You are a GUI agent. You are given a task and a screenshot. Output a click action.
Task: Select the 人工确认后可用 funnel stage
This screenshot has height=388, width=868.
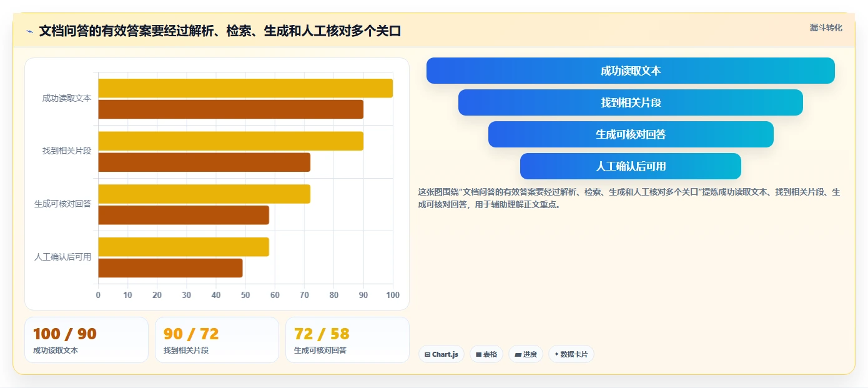tap(631, 166)
